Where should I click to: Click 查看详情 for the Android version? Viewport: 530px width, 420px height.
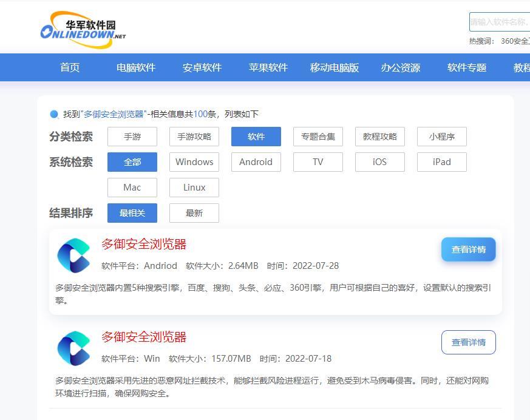pyautogui.click(x=469, y=249)
